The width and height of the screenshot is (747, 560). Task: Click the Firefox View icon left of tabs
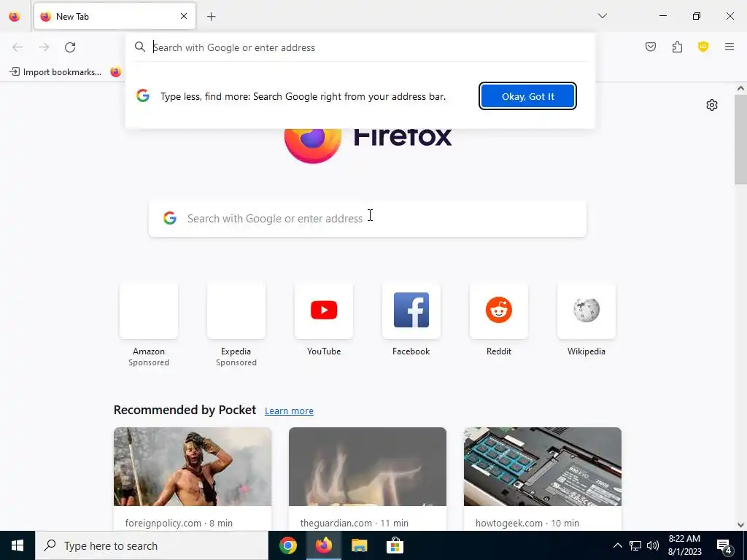point(15,17)
